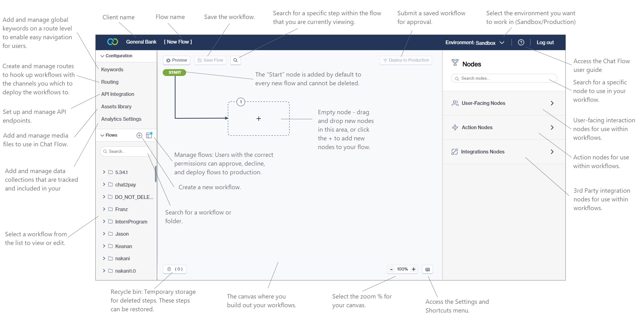Select the Action Nodes lightning icon
The width and height of the screenshot is (644, 320).
tap(455, 127)
